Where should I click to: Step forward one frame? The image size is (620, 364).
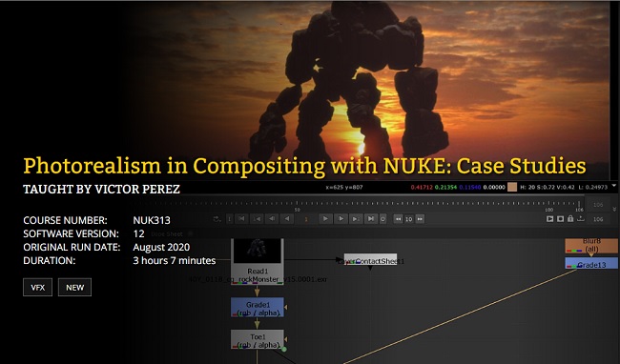(341, 219)
